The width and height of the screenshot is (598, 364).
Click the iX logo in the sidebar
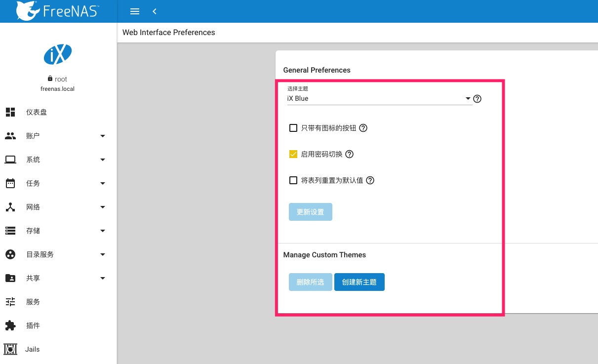coord(58,54)
